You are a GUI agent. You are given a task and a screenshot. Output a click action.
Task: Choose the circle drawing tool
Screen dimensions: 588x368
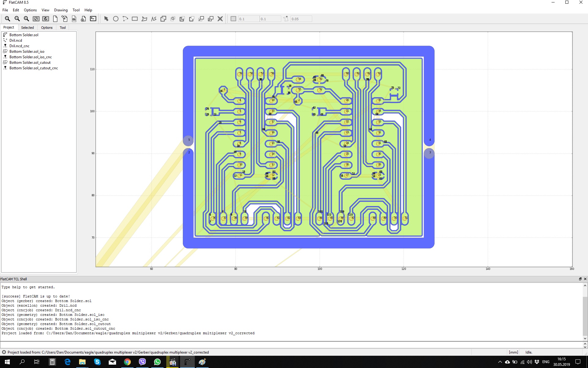(116, 19)
